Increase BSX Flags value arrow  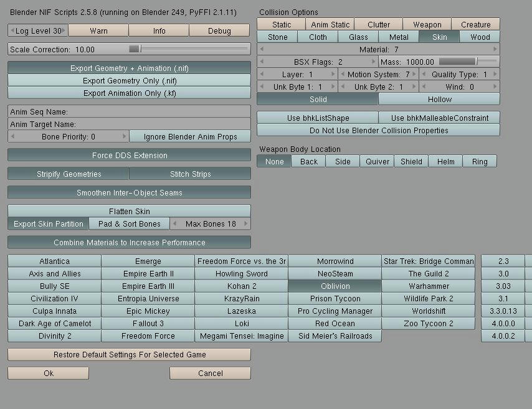[x=373, y=62]
